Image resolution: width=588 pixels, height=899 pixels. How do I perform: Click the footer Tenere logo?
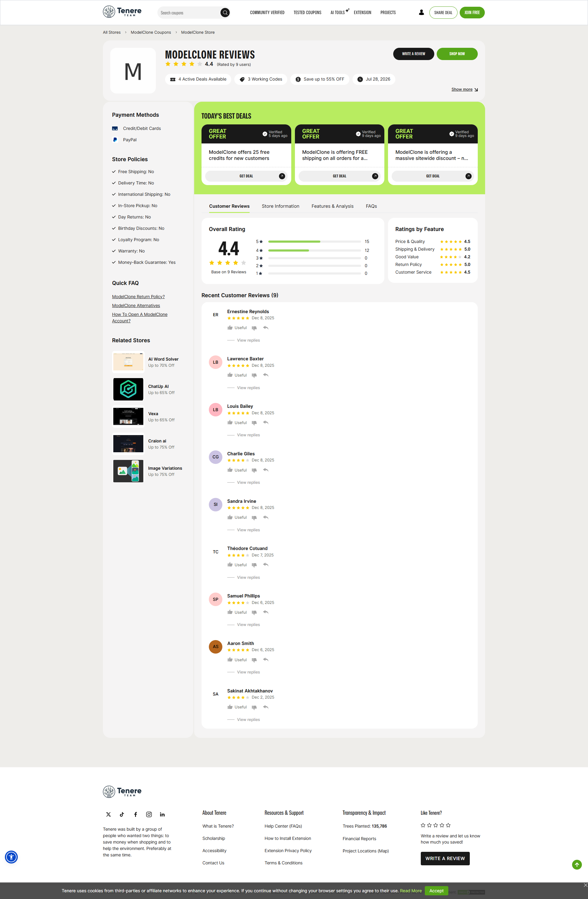(122, 791)
